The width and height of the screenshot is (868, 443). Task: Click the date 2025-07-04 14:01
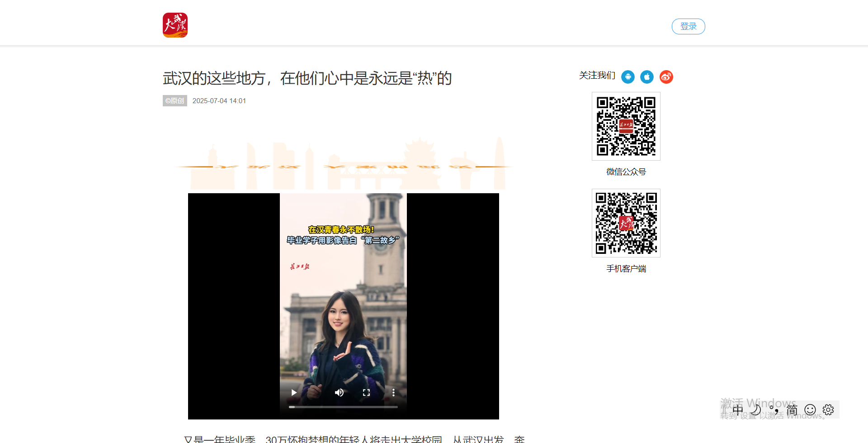219,101
